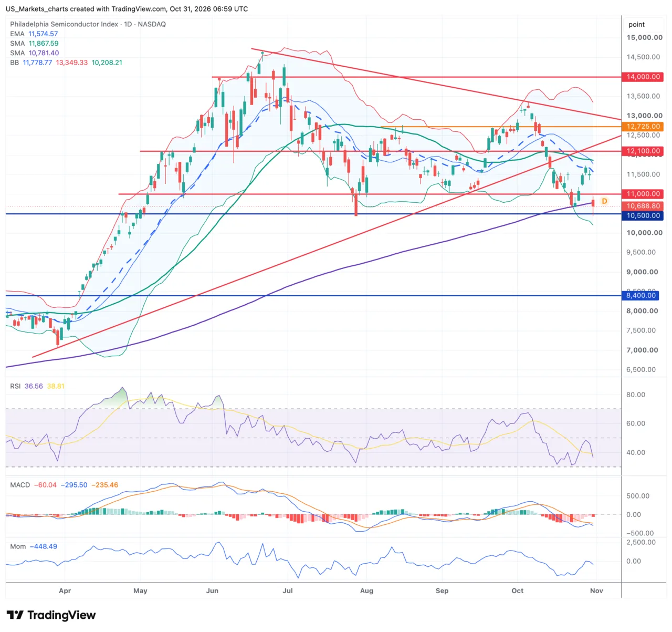Click the Jun label on the time axis
Viewport: 672px width, 632px height.
(x=212, y=591)
